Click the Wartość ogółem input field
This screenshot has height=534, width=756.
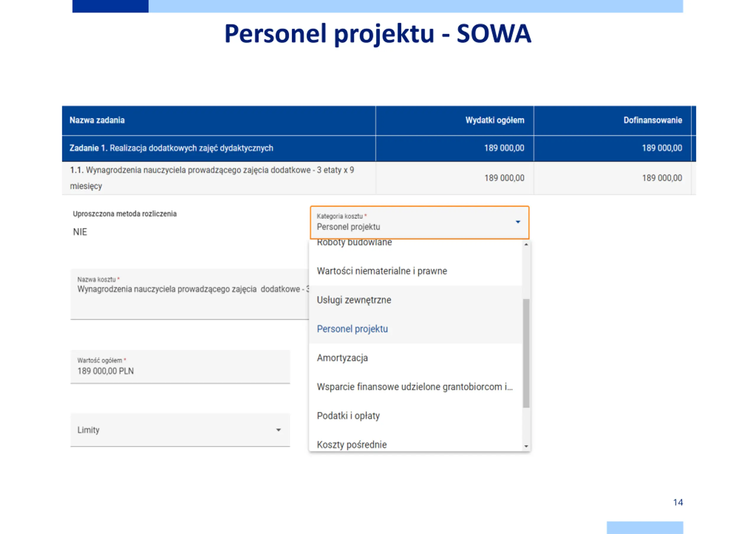pyautogui.click(x=180, y=367)
